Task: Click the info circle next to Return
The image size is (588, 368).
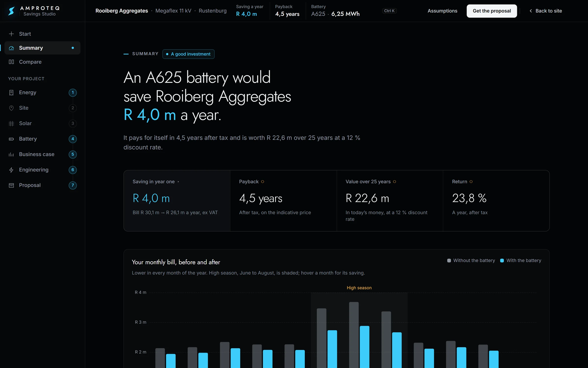Action: coord(471,182)
